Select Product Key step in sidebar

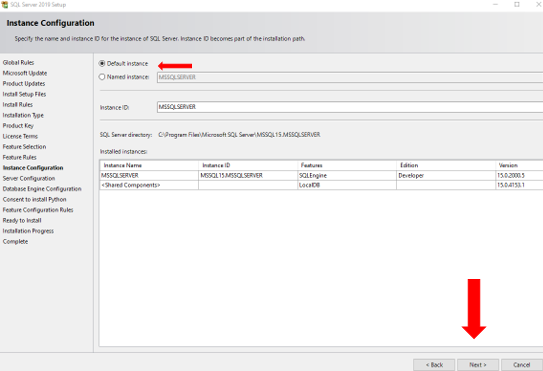18,126
